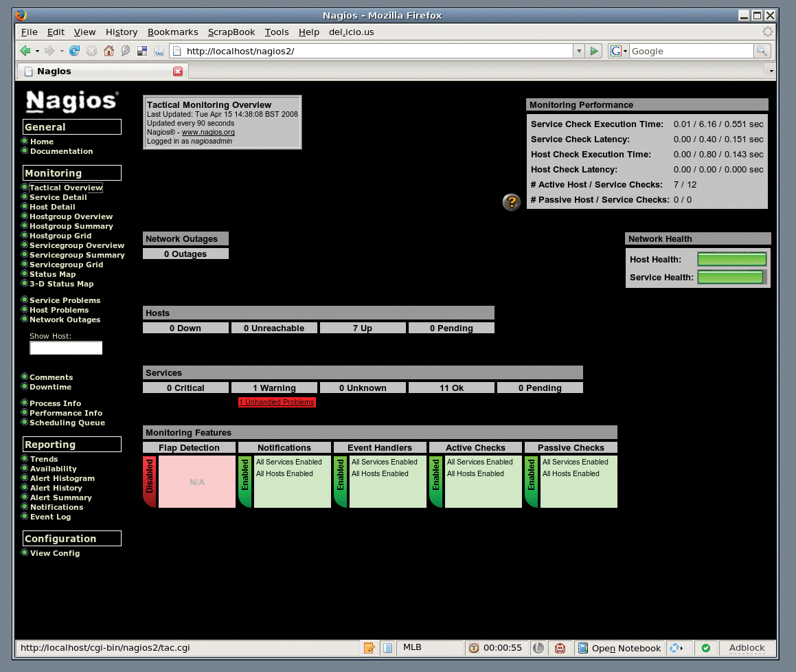Viewport: 796px width, 672px height.
Task: Click the green bullet beside Home
Action: click(24, 142)
